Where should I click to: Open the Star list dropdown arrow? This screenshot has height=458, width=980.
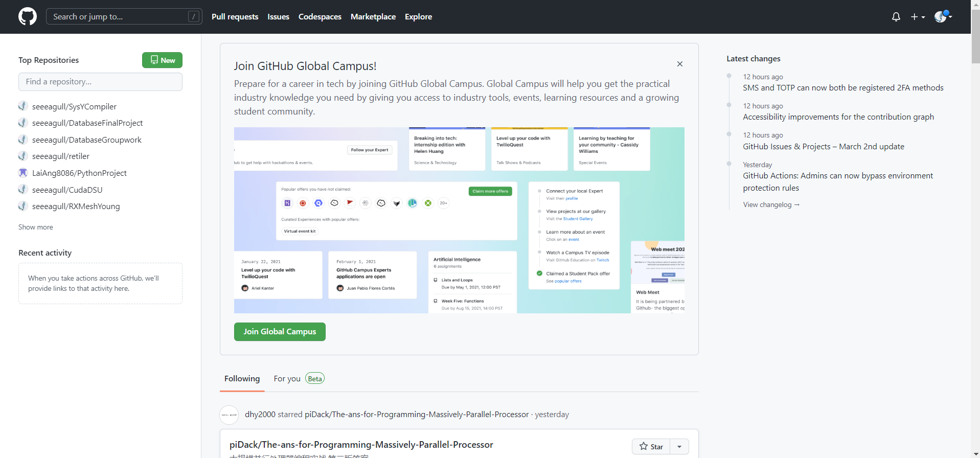(679, 447)
